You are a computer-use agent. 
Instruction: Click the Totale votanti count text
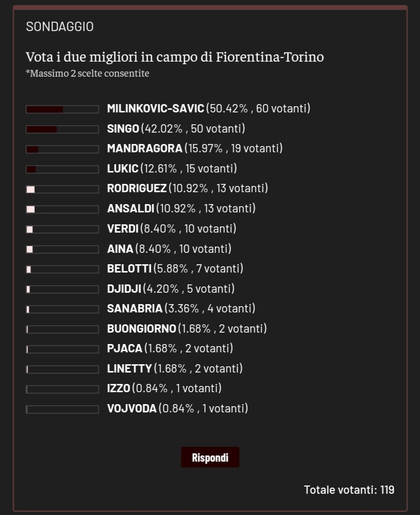tap(349, 490)
